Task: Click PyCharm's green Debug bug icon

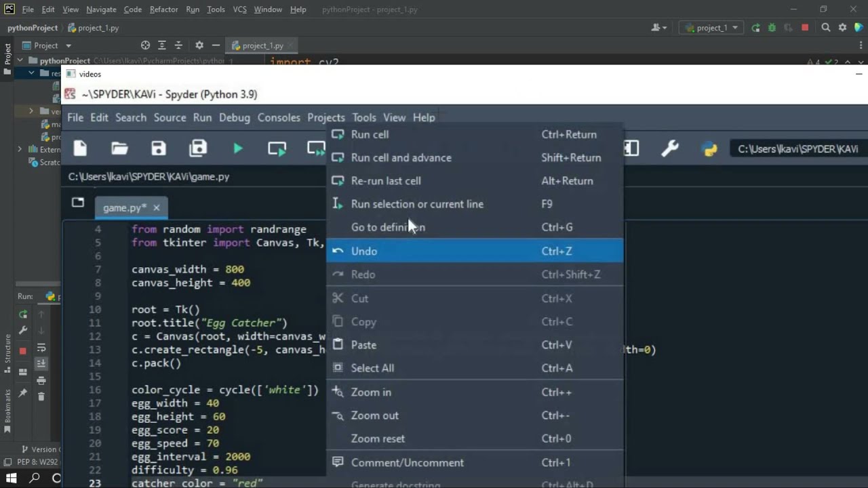Action: 772,28
